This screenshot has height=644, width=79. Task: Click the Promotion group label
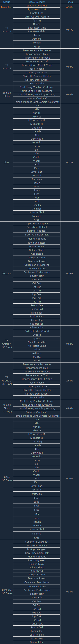pyautogui.click(x=7, y=8)
